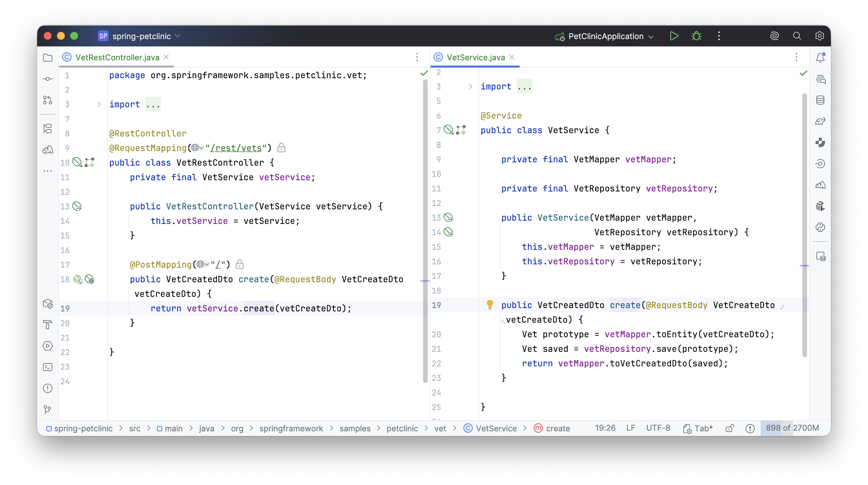Open the Notifications bell icon
This screenshot has height=485, width=868.
point(820,58)
